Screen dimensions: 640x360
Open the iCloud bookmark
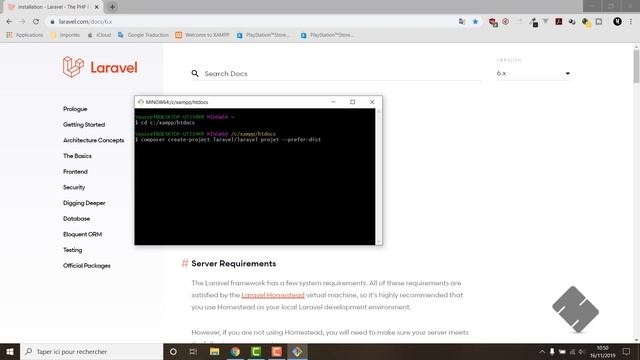[99, 35]
